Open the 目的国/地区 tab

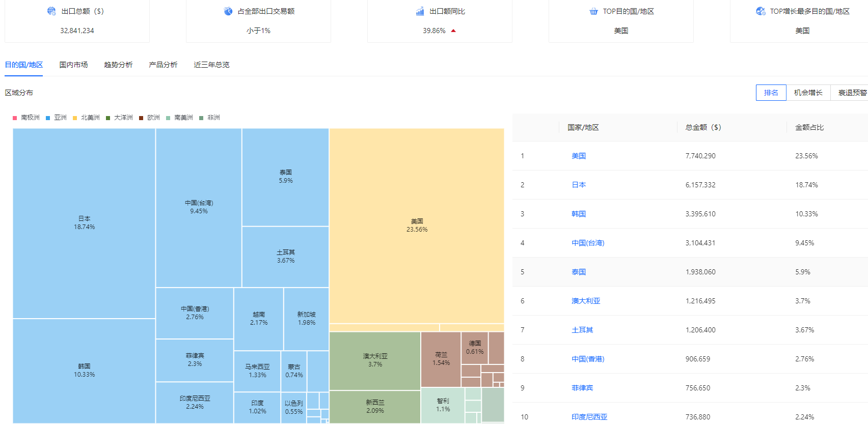tap(24, 65)
